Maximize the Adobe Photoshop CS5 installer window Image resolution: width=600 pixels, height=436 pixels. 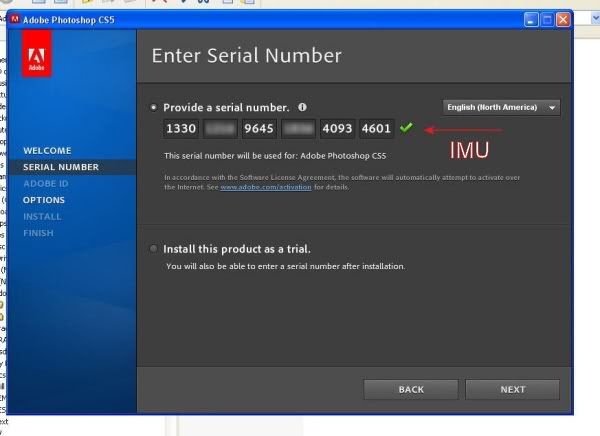pos(547,19)
